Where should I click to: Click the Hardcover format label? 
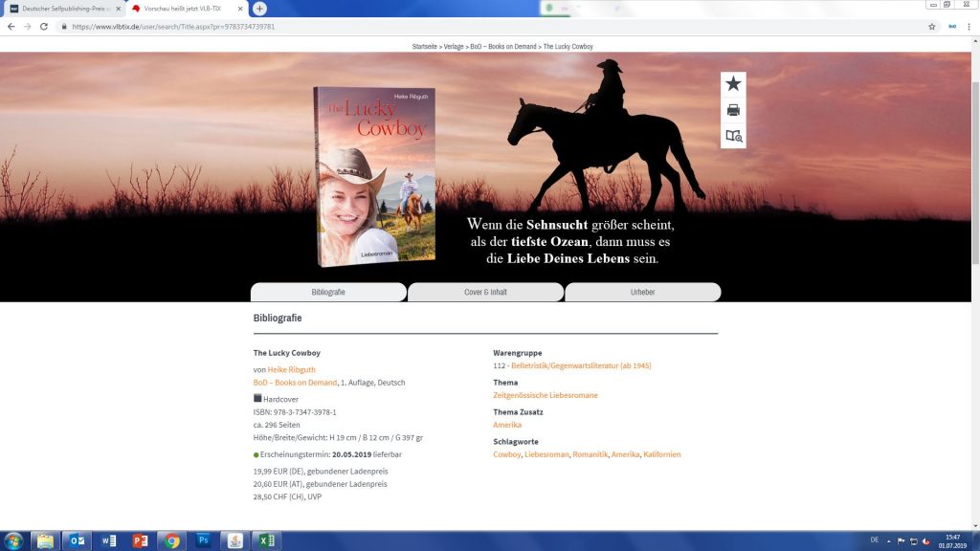(x=280, y=399)
